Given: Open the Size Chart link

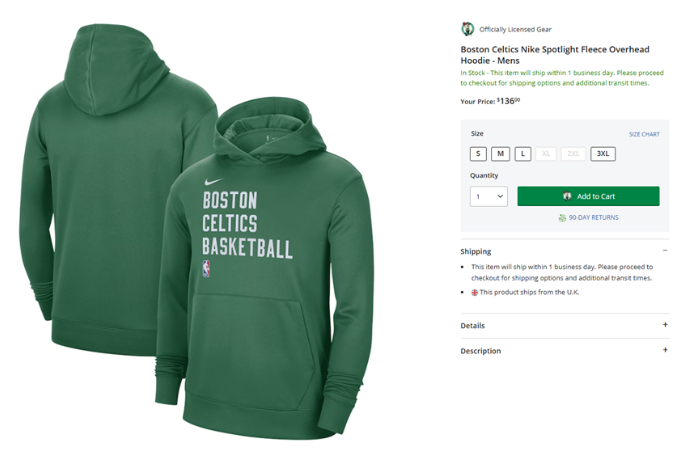Looking at the screenshot, I should (644, 134).
